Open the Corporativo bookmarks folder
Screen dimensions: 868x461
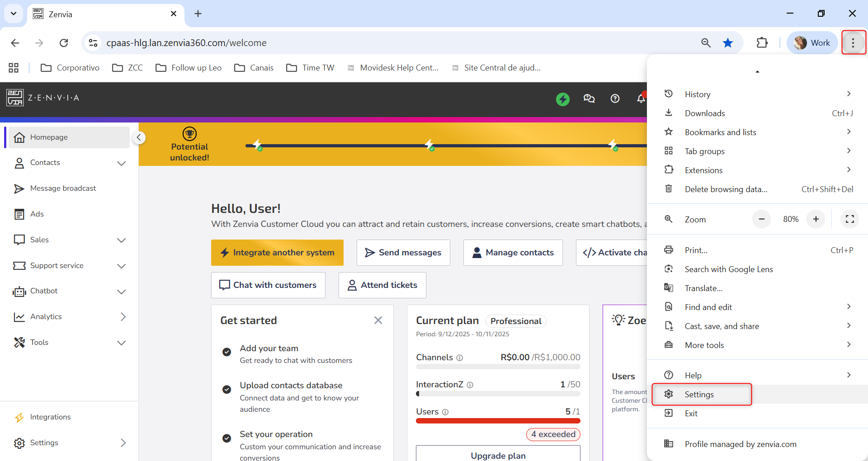click(70, 68)
